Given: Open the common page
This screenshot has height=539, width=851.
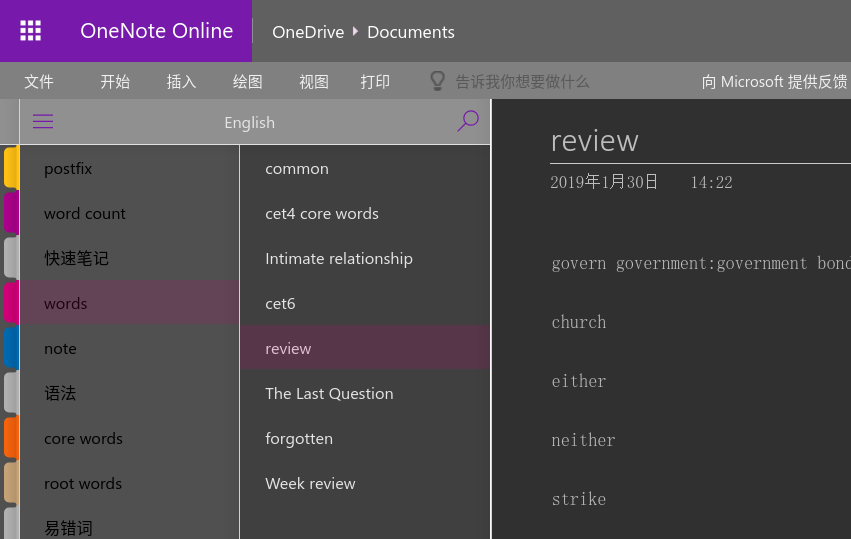Looking at the screenshot, I should (365, 168).
